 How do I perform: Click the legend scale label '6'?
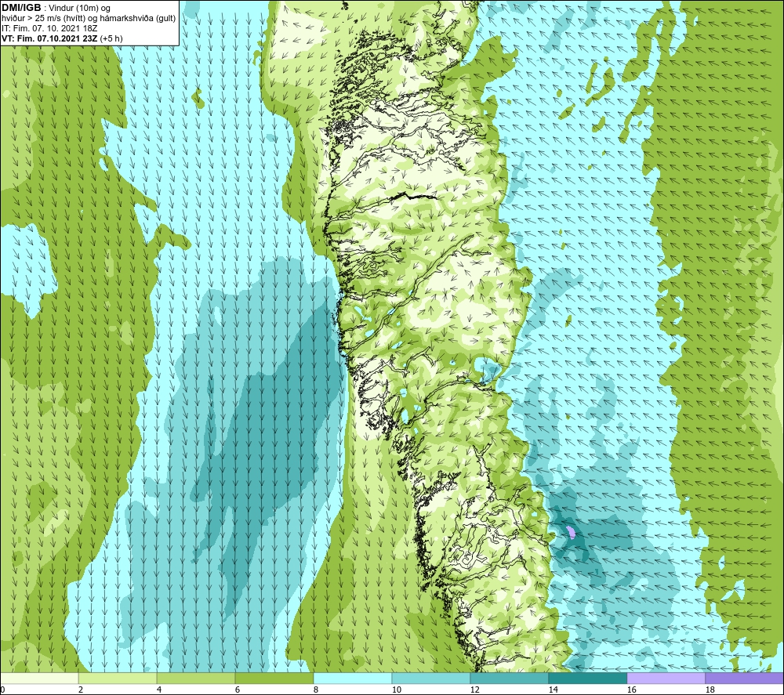(238, 690)
